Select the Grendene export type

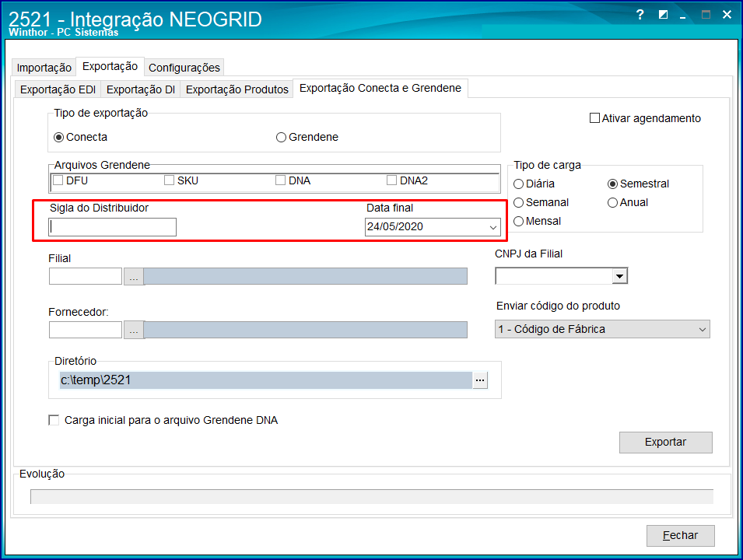pyautogui.click(x=281, y=138)
